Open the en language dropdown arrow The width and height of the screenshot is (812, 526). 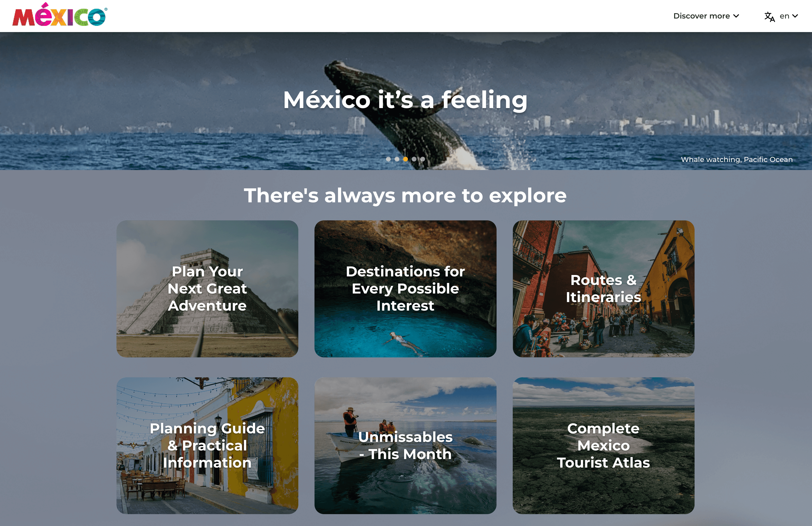pos(795,16)
